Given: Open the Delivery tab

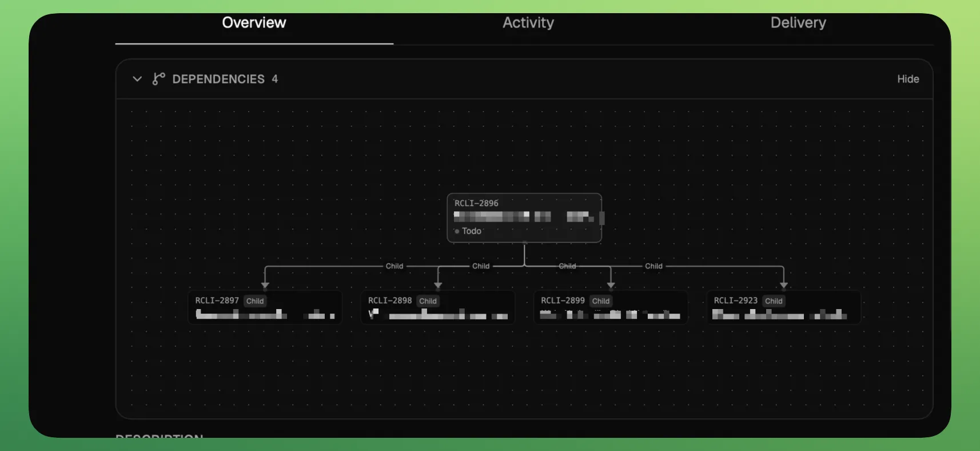Looking at the screenshot, I should [x=798, y=23].
